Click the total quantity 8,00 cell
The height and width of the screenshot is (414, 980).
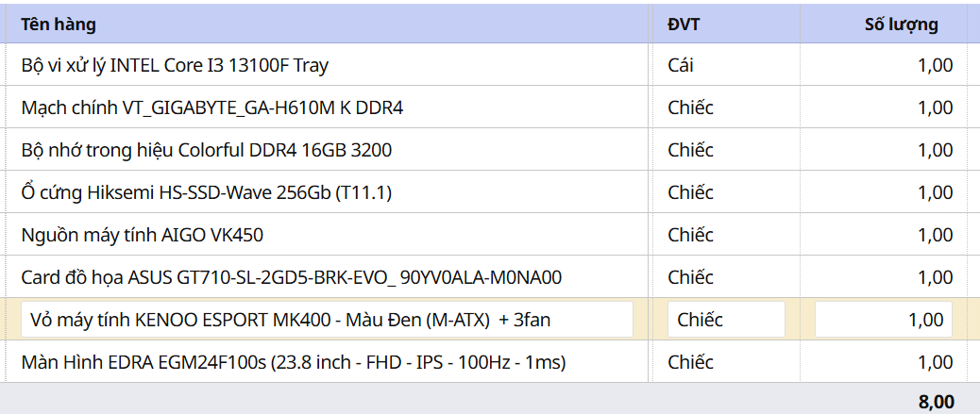click(935, 401)
